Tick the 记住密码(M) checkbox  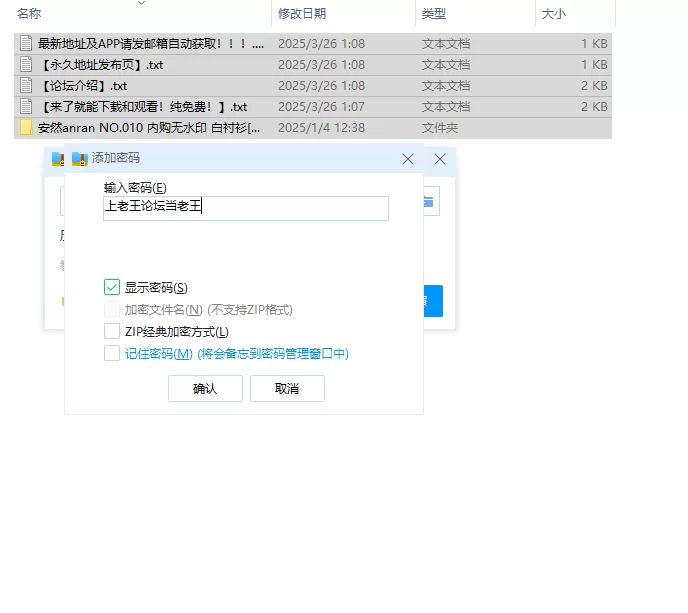pos(112,353)
